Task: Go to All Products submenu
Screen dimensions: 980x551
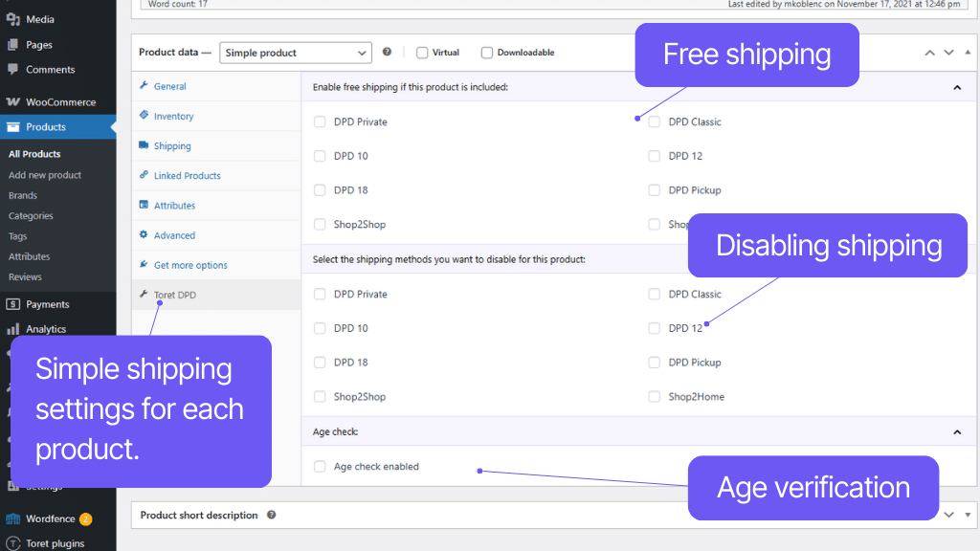Action: [x=34, y=154]
